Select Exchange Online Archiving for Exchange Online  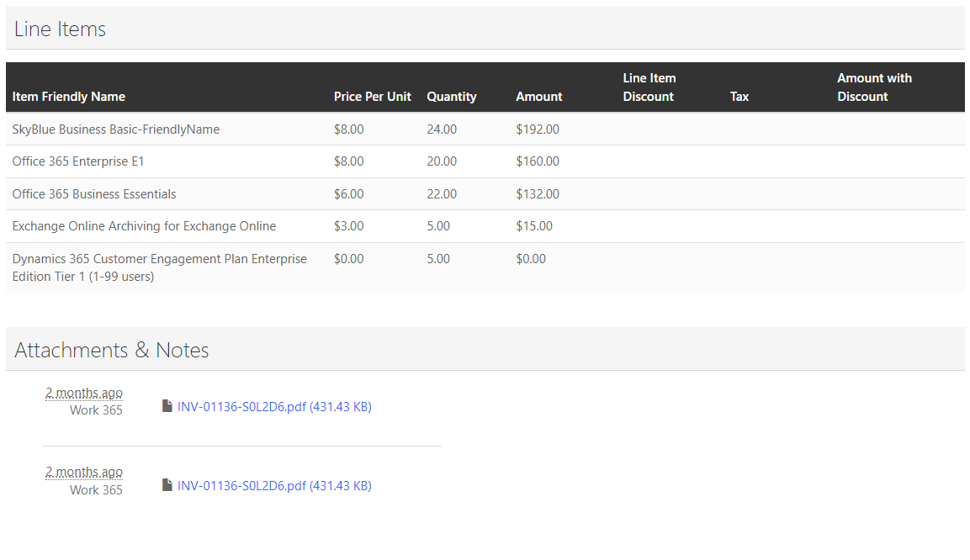click(x=144, y=226)
